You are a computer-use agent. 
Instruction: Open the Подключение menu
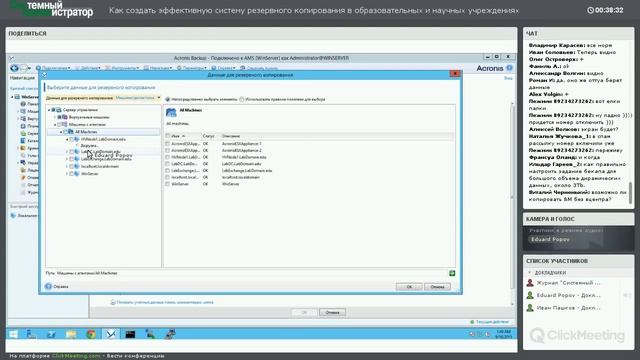[53, 68]
